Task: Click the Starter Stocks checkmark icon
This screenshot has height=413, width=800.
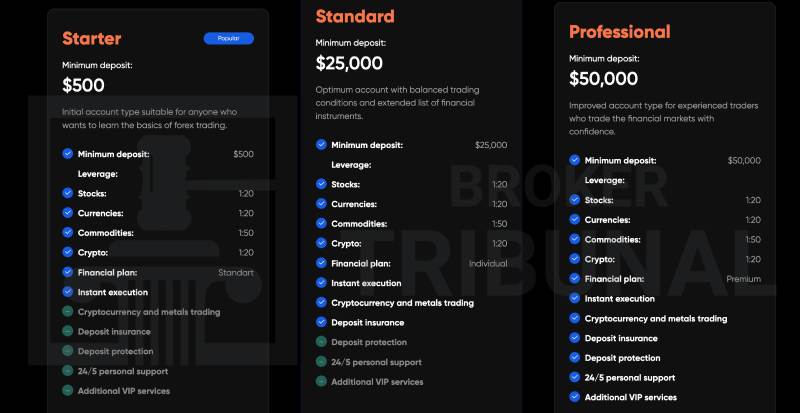Action: (68, 193)
